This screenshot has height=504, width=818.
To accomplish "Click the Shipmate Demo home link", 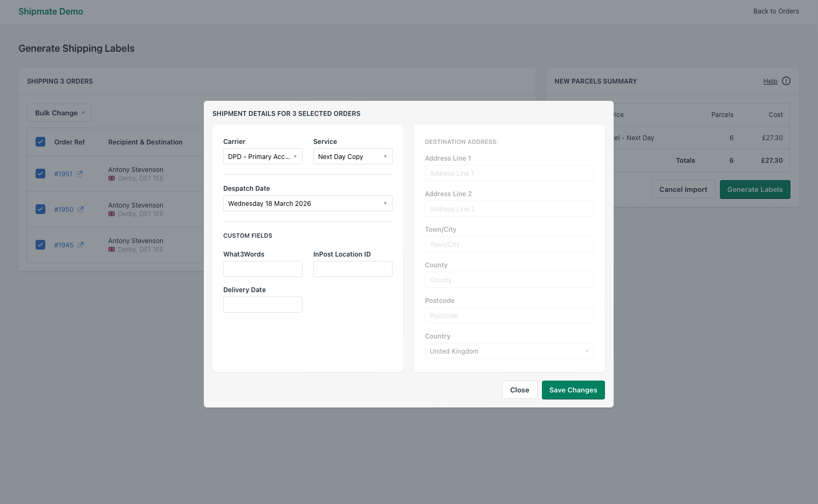I will coord(51,11).
